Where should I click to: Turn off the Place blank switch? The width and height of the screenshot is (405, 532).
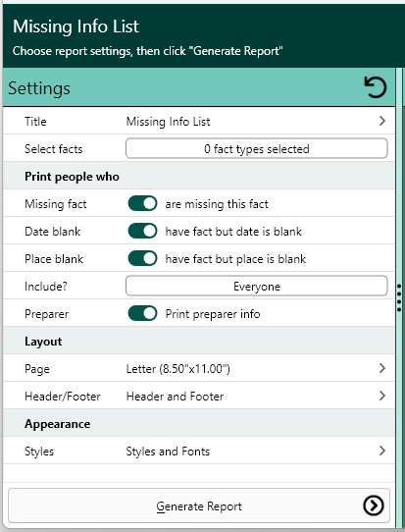click(142, 258)
